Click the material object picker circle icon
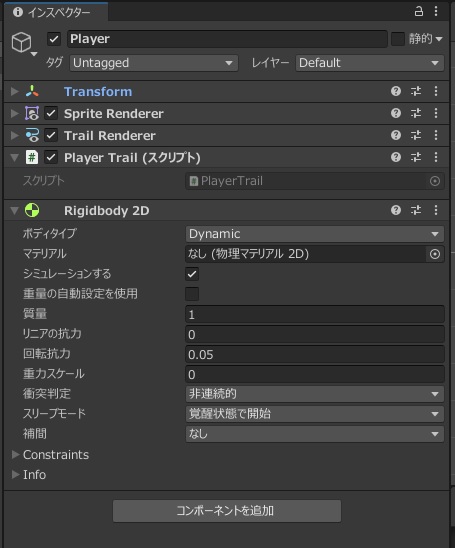 (435, 254)
